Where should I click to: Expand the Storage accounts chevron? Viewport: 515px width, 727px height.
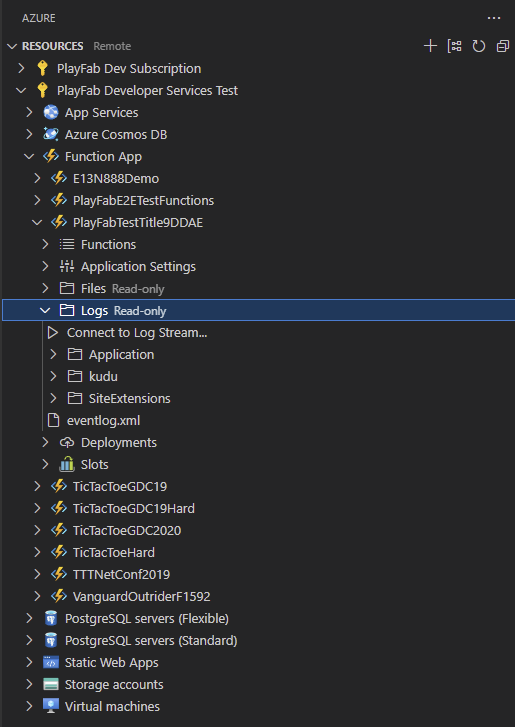point(29,684)
